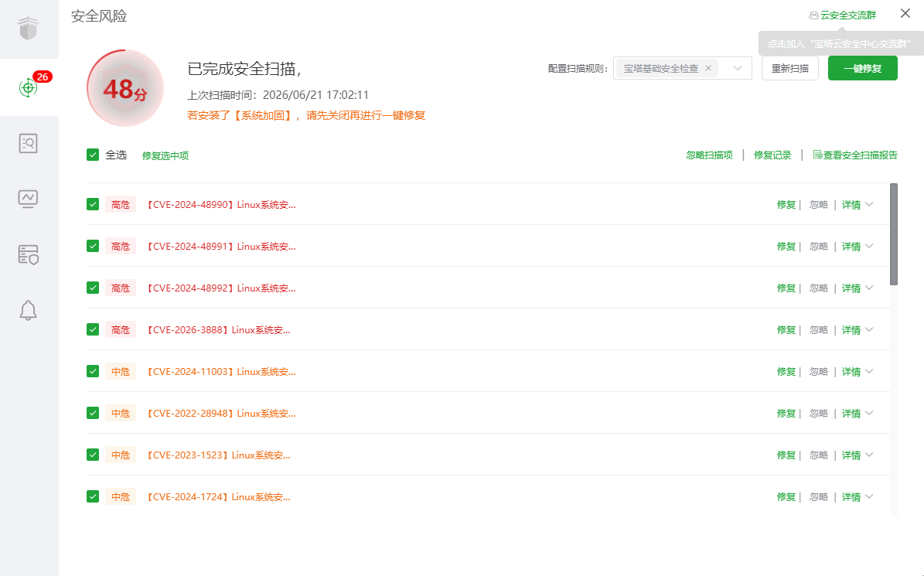Click 修复 for CVE-2022-28948

pyautogui.click(x=786, y=414)
